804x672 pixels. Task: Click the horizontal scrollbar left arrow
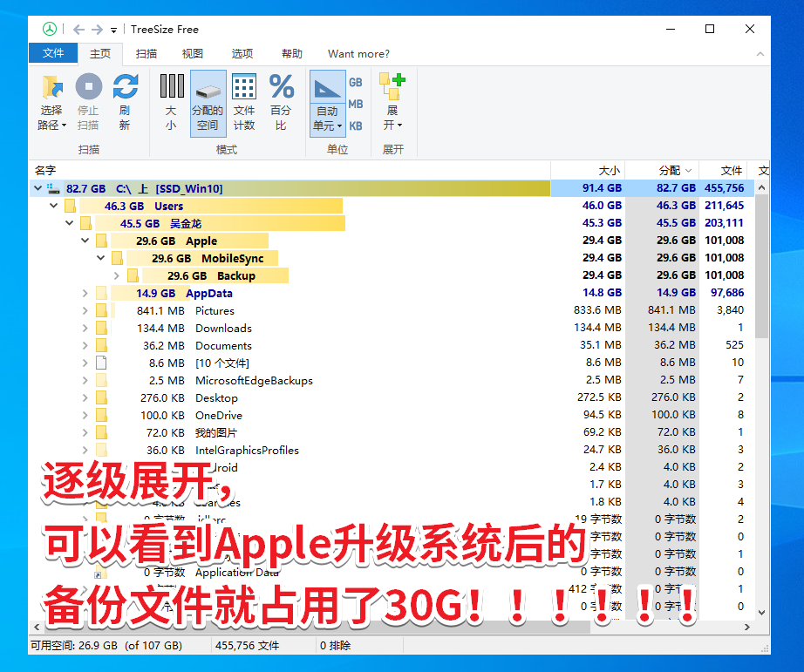(37, 627)
